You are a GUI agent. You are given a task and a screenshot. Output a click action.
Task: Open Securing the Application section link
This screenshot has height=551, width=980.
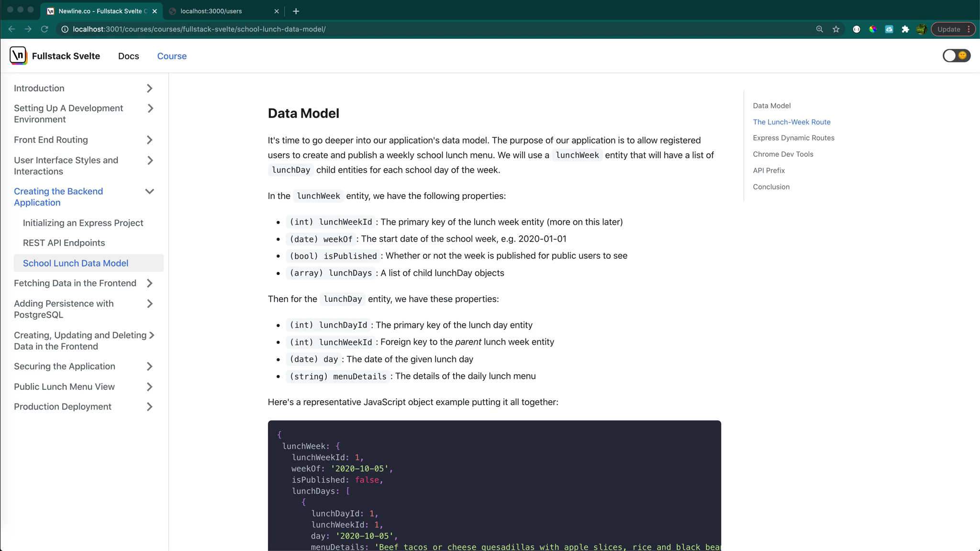pyautogui.click(x=65, y=366)
